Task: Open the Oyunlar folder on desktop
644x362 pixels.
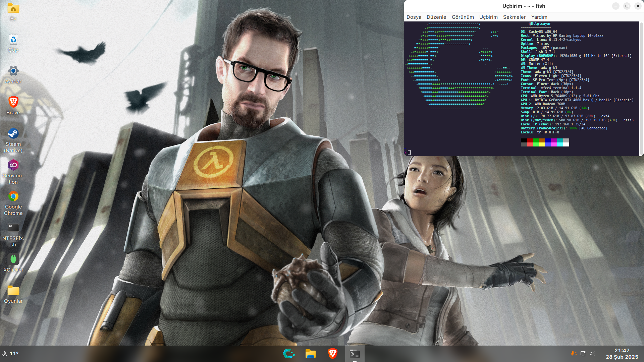Action: pyautogui.click(x=13, y=294)
